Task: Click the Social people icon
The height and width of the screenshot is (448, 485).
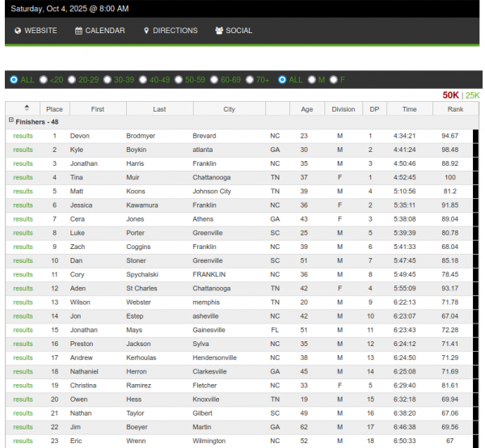Action: point(219,31)
